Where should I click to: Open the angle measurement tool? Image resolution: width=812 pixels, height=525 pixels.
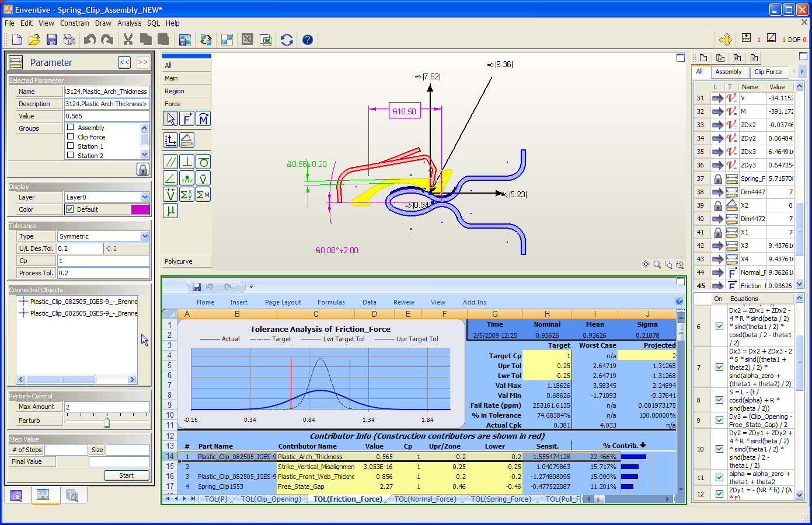(x=187, y=139)
